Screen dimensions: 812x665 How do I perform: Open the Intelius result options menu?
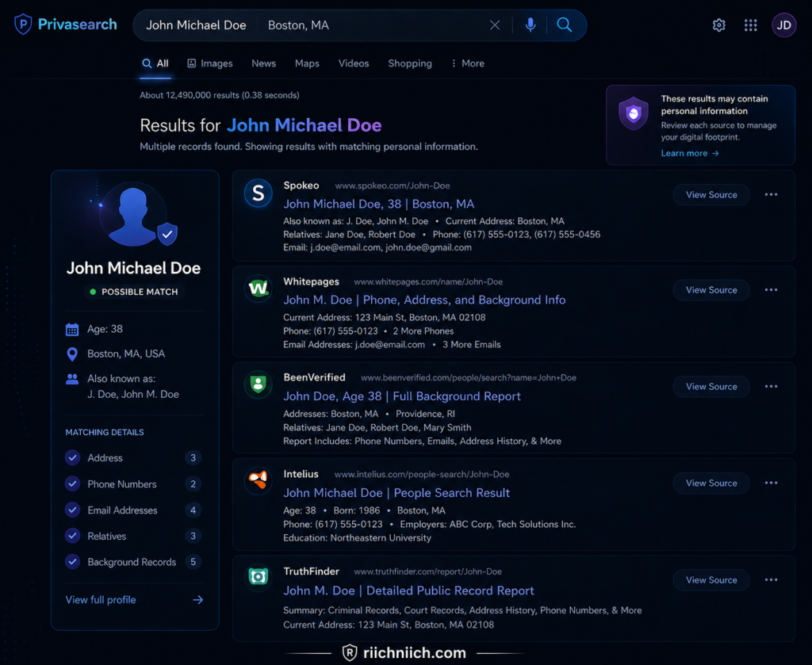click(771, 483)
